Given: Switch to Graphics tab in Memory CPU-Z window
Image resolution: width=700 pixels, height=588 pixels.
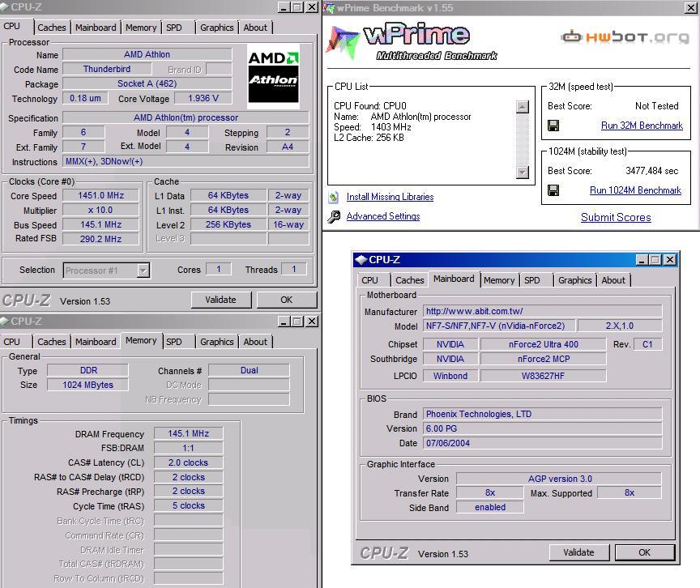Looking at the screenshot, I should point(217,342).
